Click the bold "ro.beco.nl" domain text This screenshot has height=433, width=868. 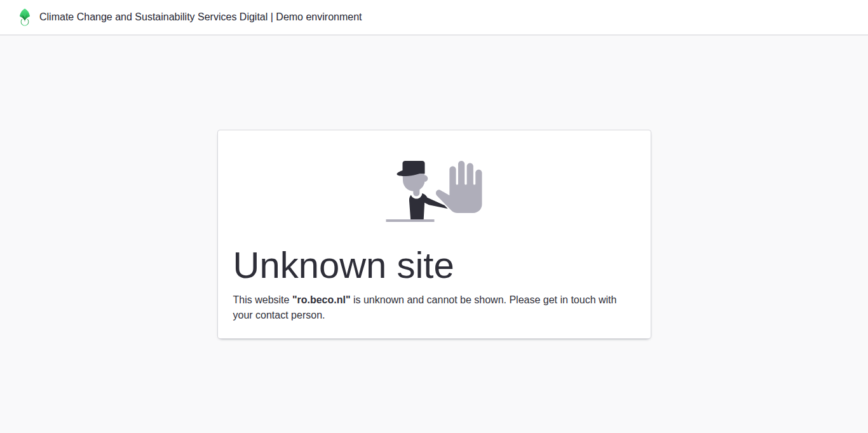pos(321,299)
